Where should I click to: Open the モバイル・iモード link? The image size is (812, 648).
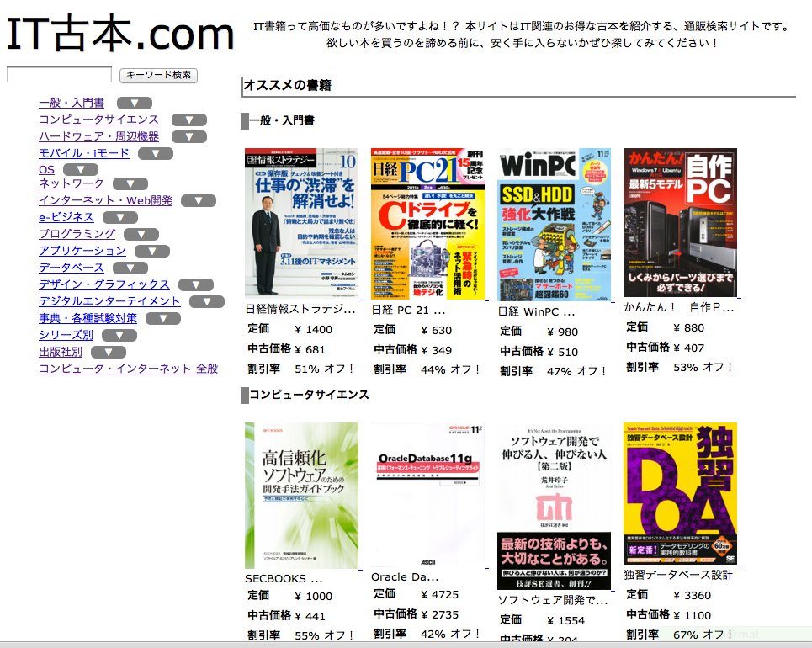click(x=84, y=153)
